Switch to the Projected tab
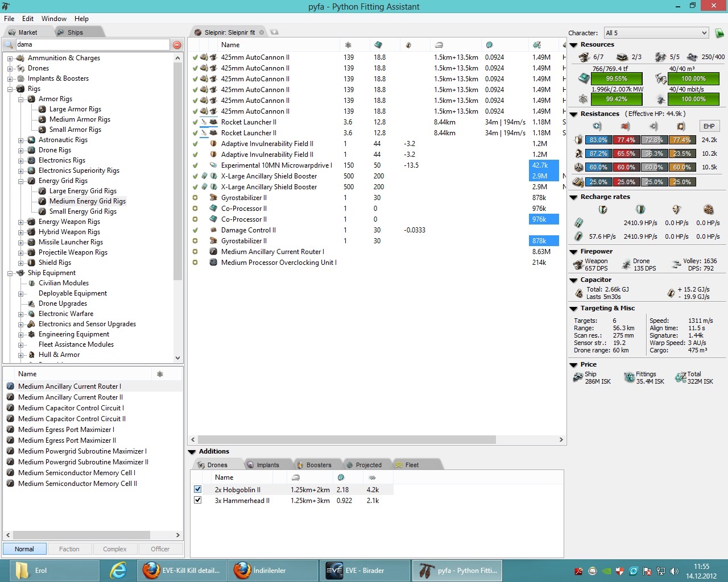This screenshot has width=728, height=582. (368, 465)
